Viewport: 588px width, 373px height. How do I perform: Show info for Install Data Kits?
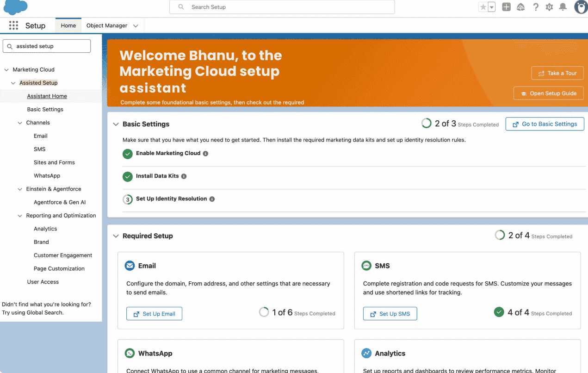tap(184, 176)
